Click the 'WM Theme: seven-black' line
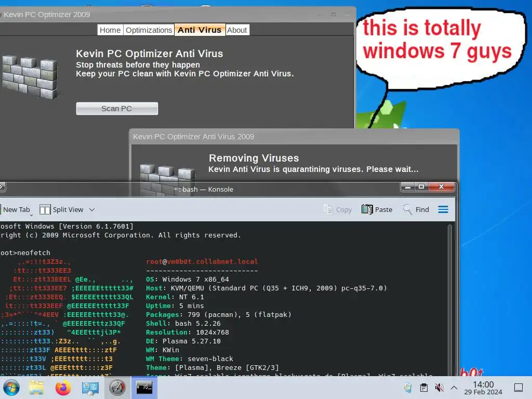Viewport: 532px width, 399px height. coord(189,358)
